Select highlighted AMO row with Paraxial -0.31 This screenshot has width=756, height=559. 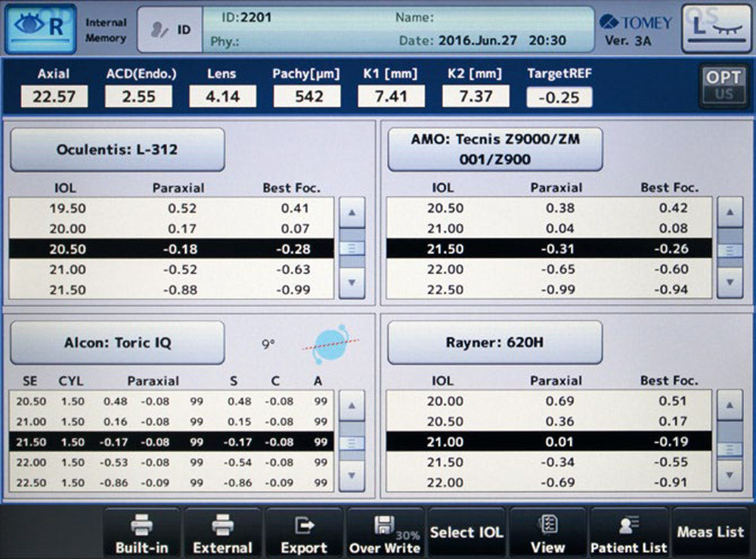point(549,248)
